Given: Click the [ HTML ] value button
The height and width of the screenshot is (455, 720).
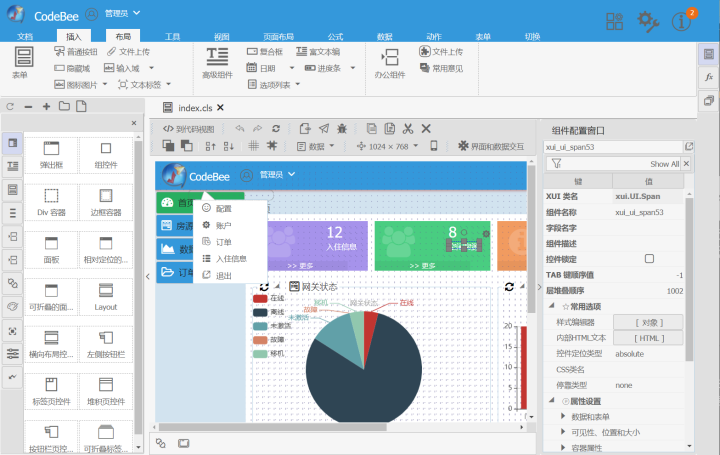Looking at the screenshot, I should [x=648, y=338].
